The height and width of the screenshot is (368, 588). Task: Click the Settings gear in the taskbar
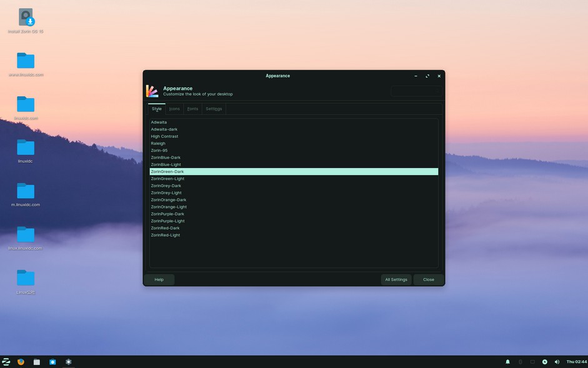pos(68,362)
